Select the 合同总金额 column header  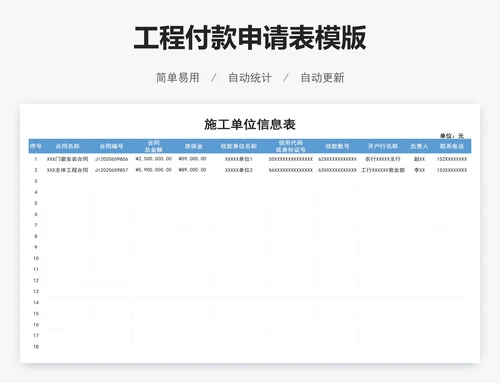(154, 146)
